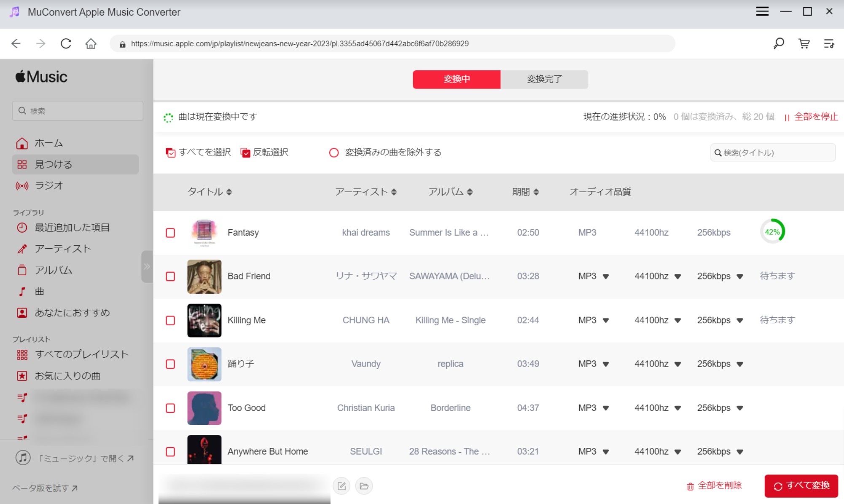Open MP3 dropdown for Anywhere But Home
This screenshot has width=844, height=504.
point(594,452)
